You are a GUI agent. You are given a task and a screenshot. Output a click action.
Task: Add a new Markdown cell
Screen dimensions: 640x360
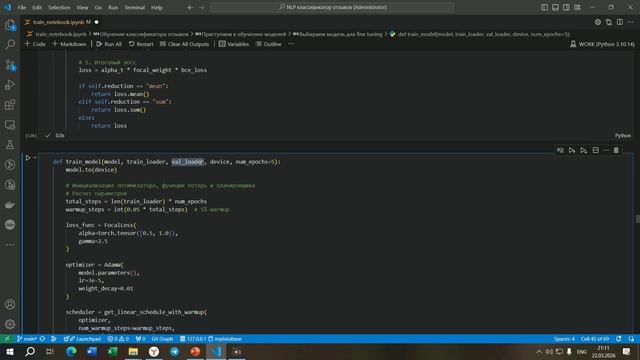coord(69,44)
